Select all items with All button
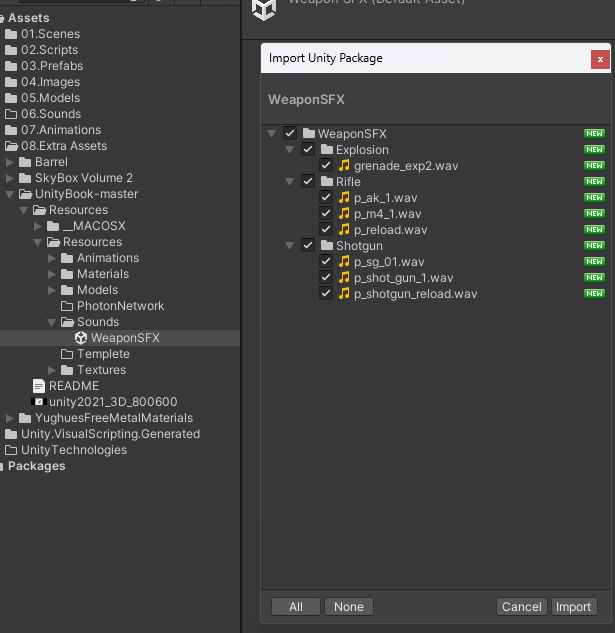The width and height of the screenshot is (615, 633). pyautogui.click(x=296, y=606)
